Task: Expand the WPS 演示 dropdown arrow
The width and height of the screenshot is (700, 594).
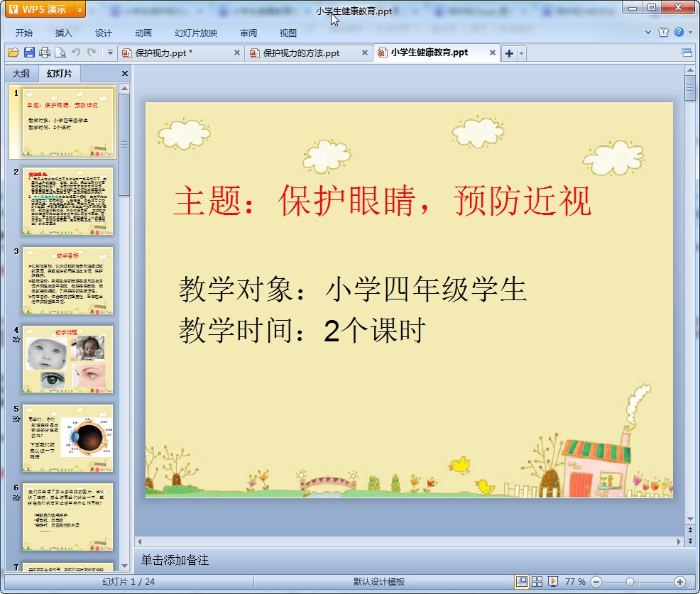Action: click(x=80, y=9)
